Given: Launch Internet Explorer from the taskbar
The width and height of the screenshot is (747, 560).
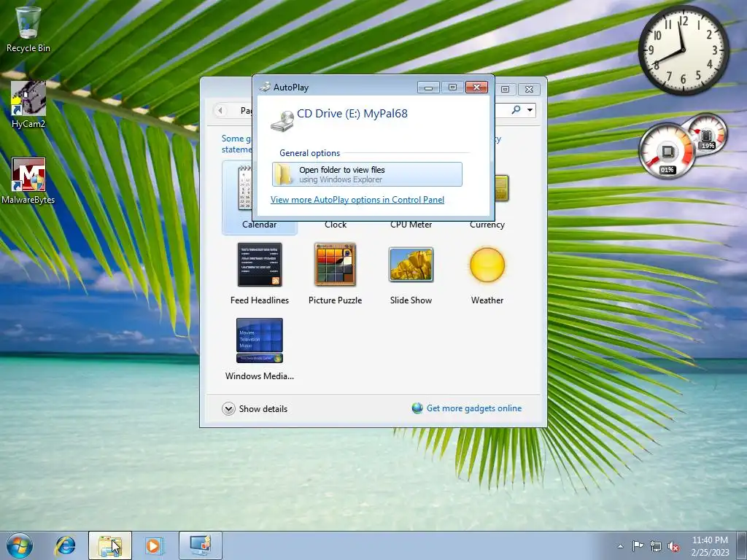Looking at the screenshot, I should 65,545.
